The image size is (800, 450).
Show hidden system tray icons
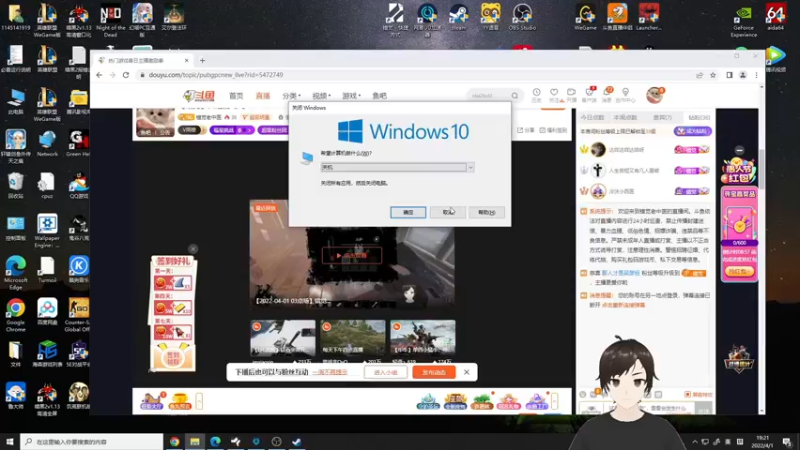tap(694, 442)
